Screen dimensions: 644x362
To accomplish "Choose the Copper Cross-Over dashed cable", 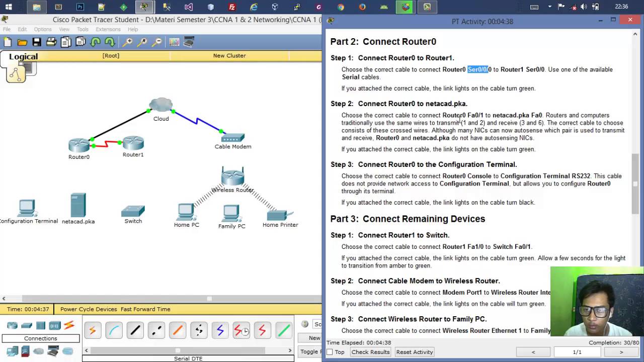I will coord(156,330).
